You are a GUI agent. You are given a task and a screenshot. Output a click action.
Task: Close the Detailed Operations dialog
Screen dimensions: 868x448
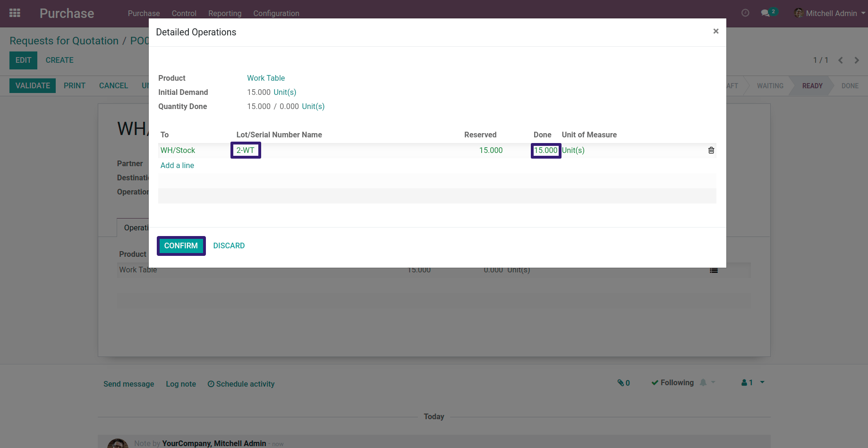click(x=716, y=31)
